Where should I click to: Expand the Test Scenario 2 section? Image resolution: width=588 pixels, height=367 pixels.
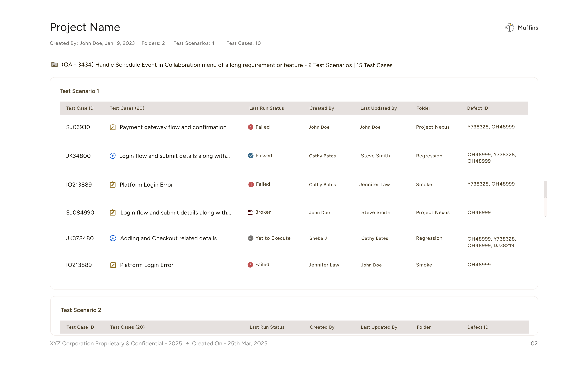(x=81, y=310)
